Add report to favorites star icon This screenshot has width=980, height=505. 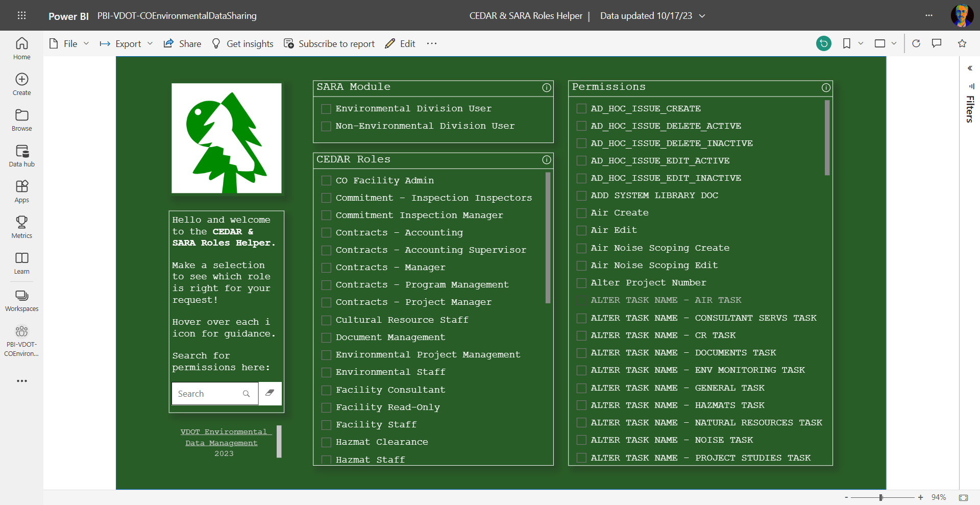[x=962, y=44]
